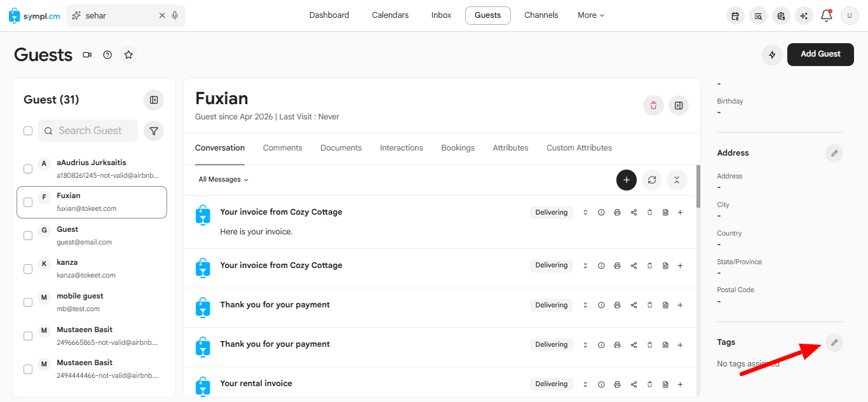Navigate to Channels
Image resolution: width=868 pixels, height=402 pixels.
541,15
